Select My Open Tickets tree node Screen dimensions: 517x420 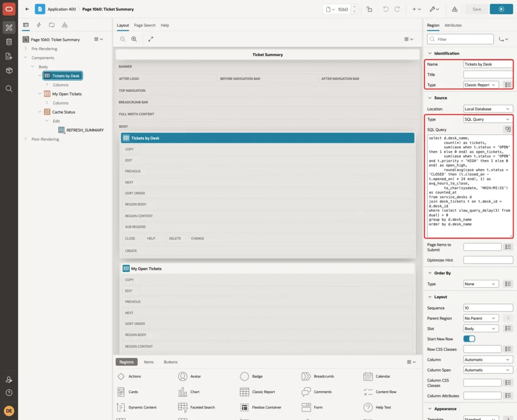click(67, 94)
